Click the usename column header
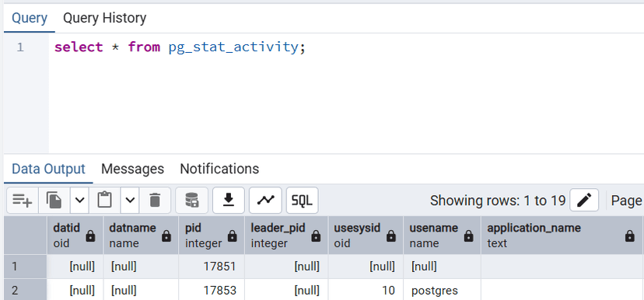This screenshot has height=300, width=644. tap(442, 235)
